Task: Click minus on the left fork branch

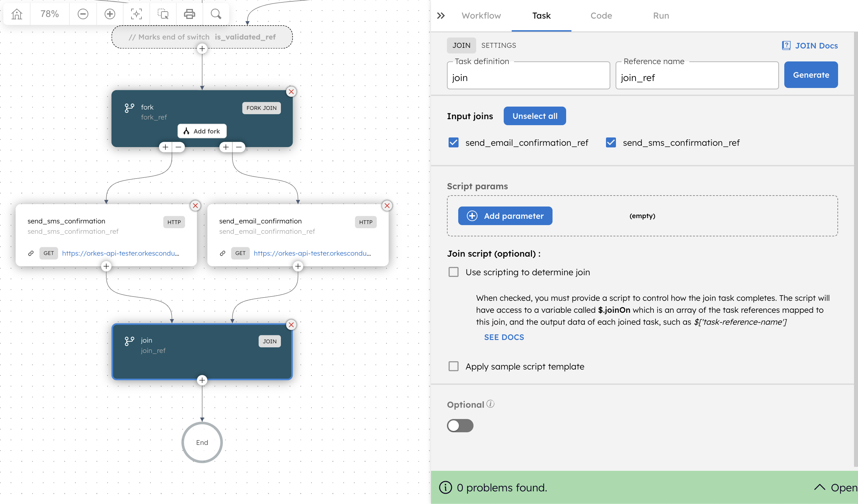Action: pos(178,147)
